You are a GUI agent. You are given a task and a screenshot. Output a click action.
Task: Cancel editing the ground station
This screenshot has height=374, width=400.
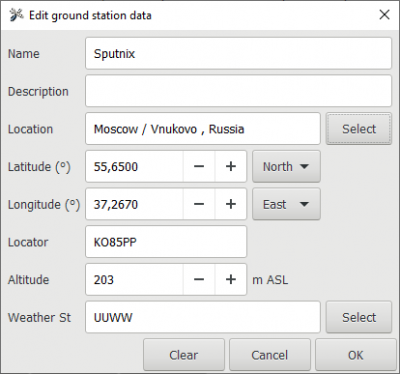270,355
